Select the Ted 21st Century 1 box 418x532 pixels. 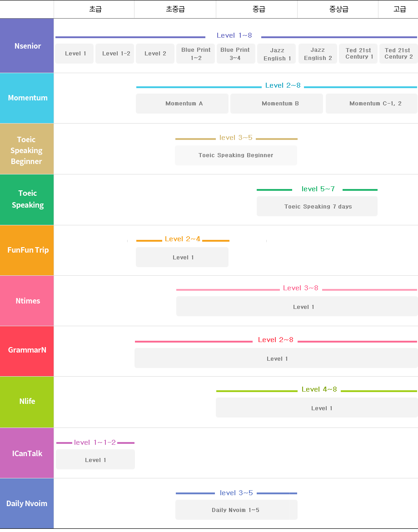click(358, 54)
